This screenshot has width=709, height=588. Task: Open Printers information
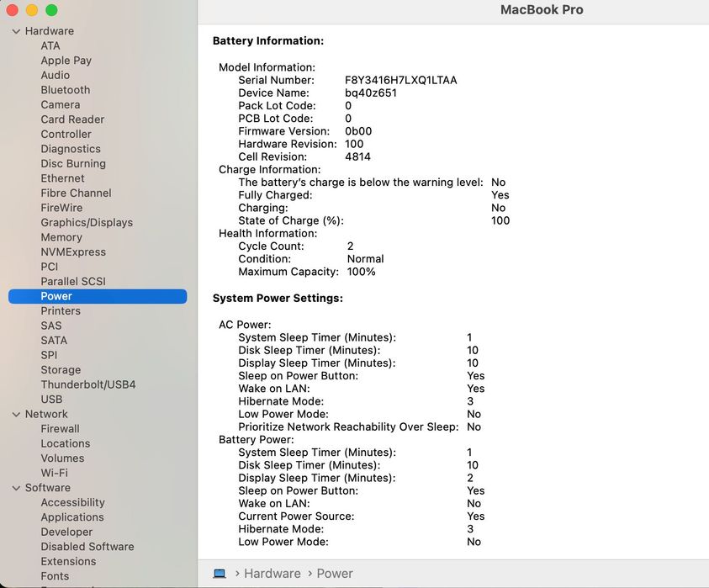pos(61,311)
